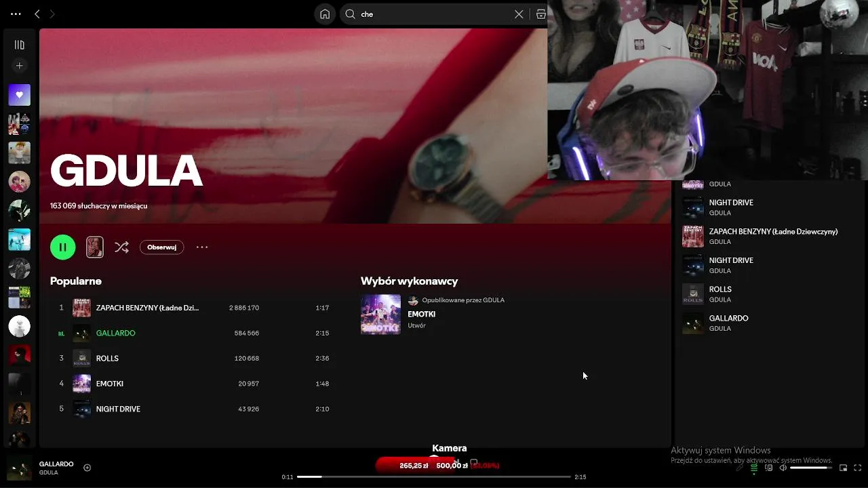Pause playback with the green button
The width and height of the screenshot is (868, 488).
62,247
